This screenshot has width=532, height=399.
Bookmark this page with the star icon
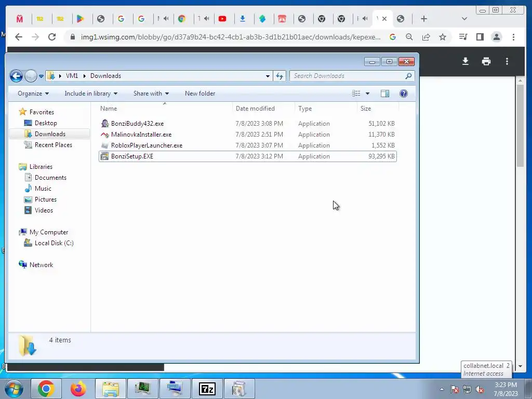pyautogui.click(x=443, y=37)
